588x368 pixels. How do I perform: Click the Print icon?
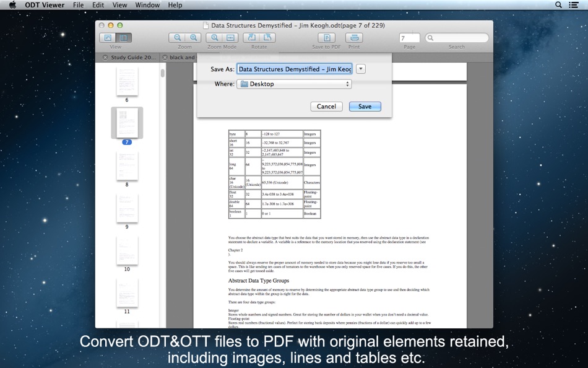[x=354, y=38]
